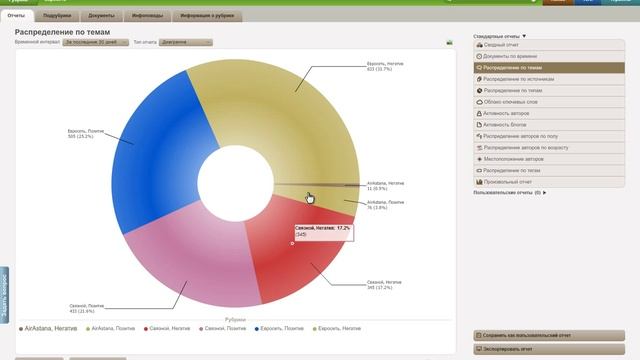Open the Распределение авторов по полу report
The width and height of the screenshot is (640, 360).
coord(549,136)
